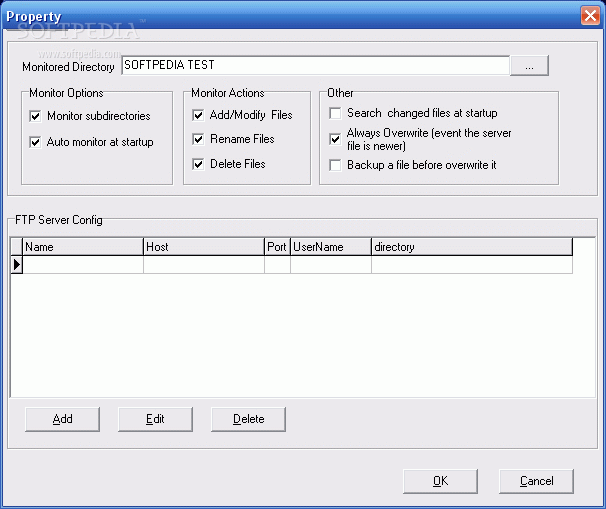Dismiss dialog with Cancel button

point(536,481)
